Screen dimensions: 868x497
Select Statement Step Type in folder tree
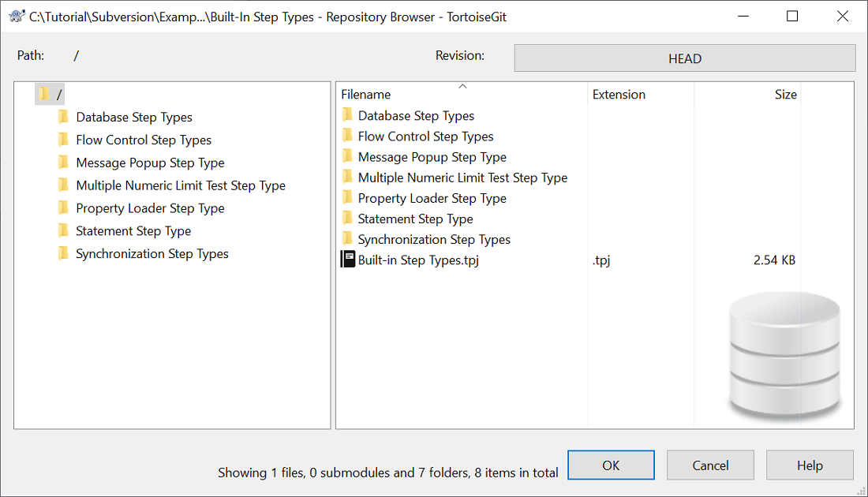tap(133, 231)
